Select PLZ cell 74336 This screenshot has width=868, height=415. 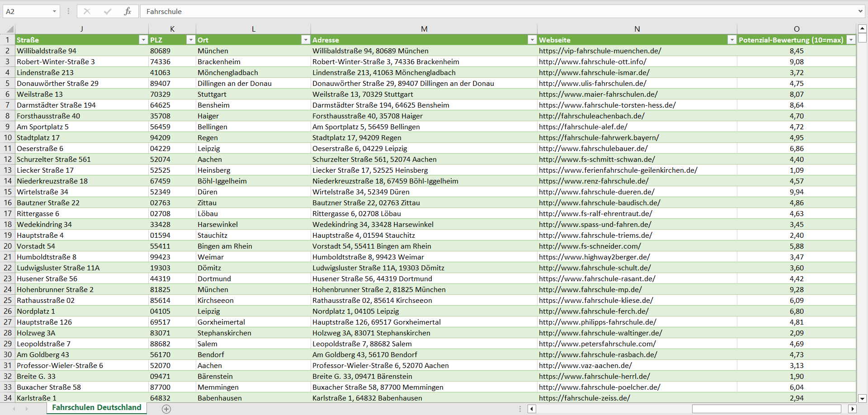point(172,61)
